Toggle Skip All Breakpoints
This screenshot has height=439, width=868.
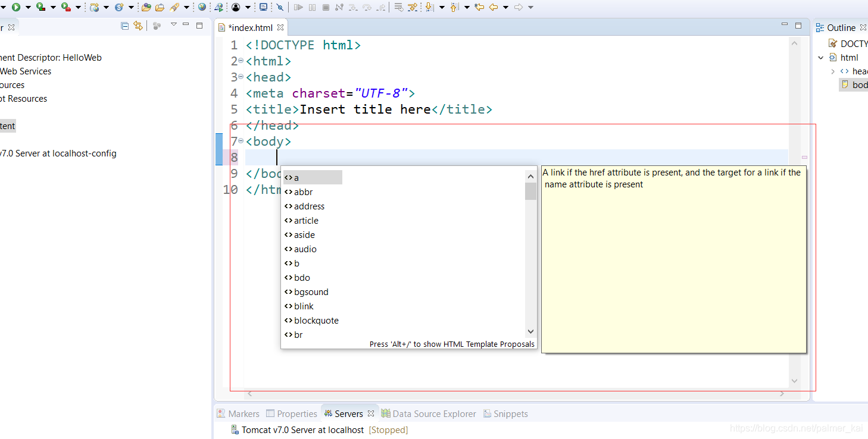click(280, 7)
